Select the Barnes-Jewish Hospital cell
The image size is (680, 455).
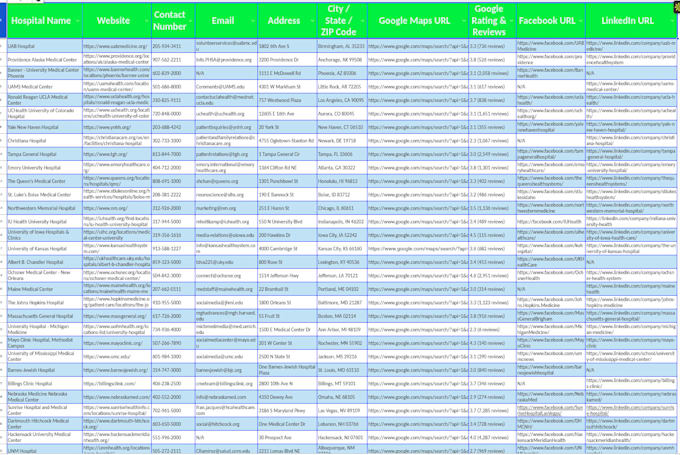click(44, 370)
